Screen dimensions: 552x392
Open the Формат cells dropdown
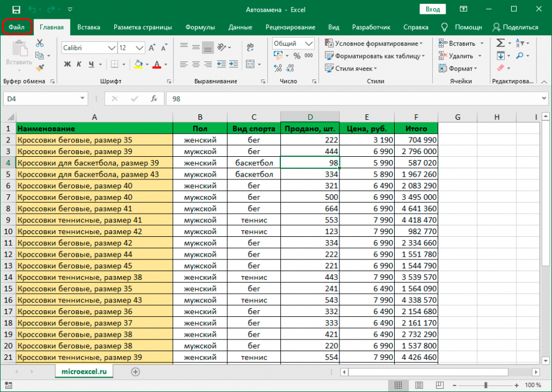[458, 68]
